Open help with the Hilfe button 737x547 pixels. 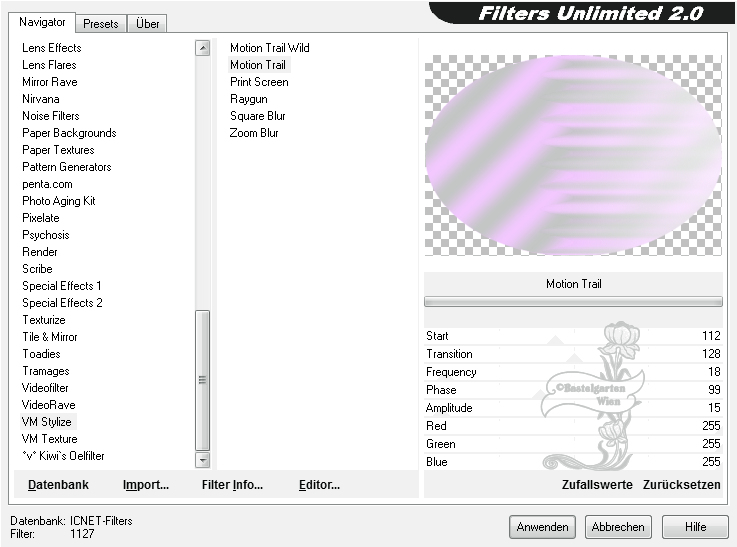click(x=695, y=527)
